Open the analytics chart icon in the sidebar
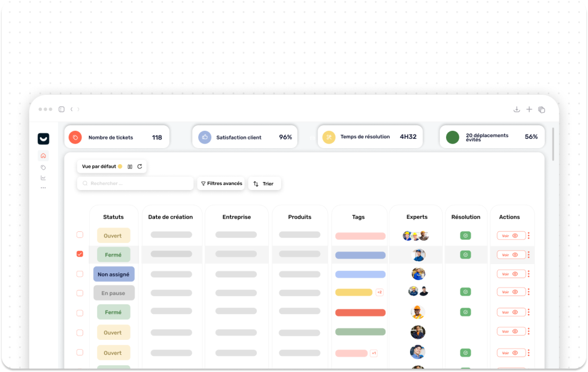Viewport: 588px width, 372px height. click(x=43, y=178)
